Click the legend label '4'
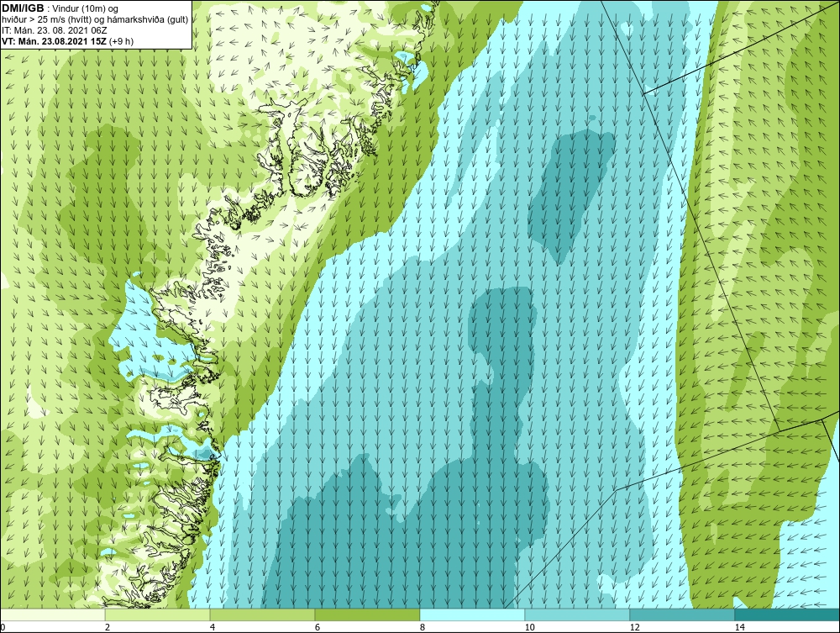 tap(213, 627)
